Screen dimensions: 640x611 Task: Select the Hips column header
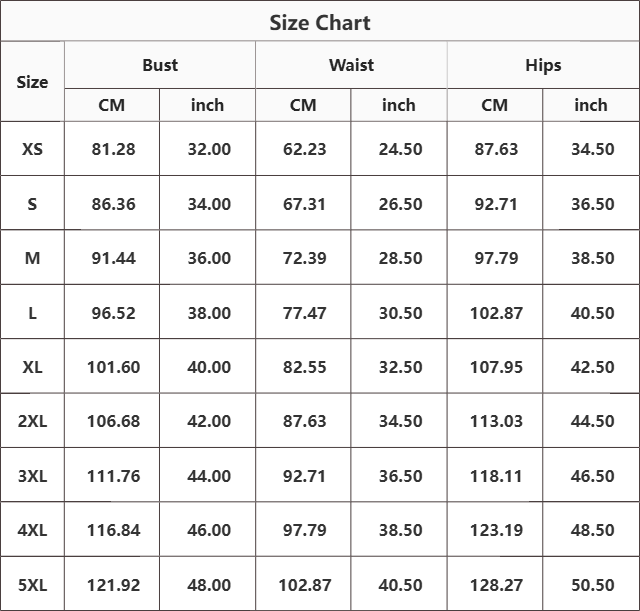(543, 65)
